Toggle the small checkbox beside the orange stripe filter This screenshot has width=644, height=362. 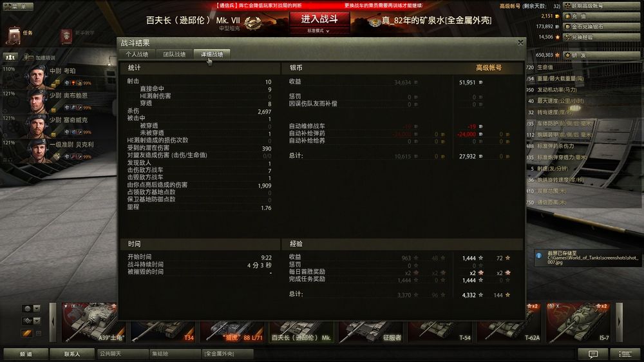tap(38, 333)
